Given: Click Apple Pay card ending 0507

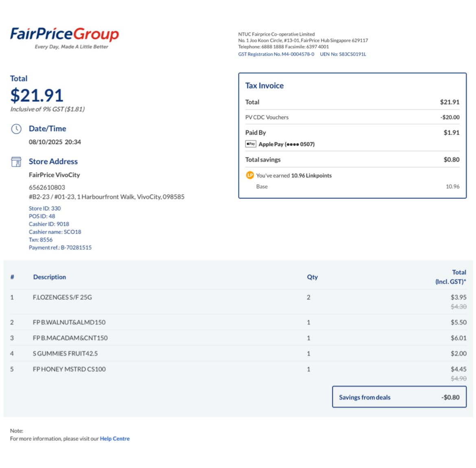Looking at the screenshot, I should [x=286, y=144].
